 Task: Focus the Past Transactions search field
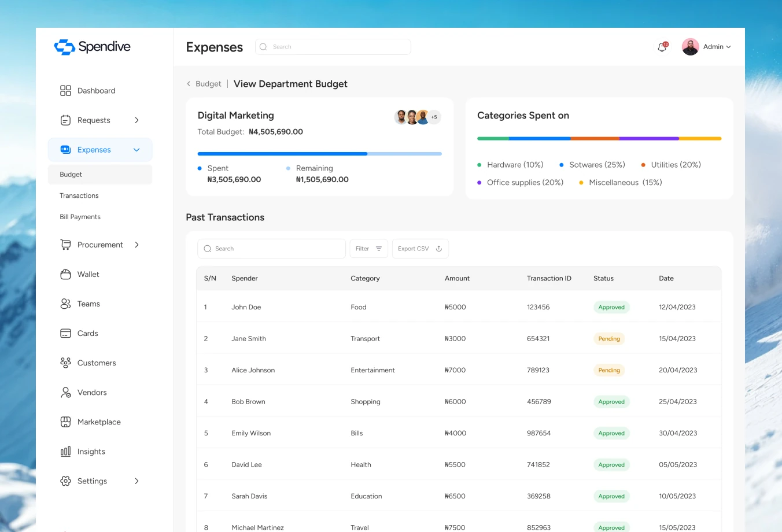[x=272, y=249]
